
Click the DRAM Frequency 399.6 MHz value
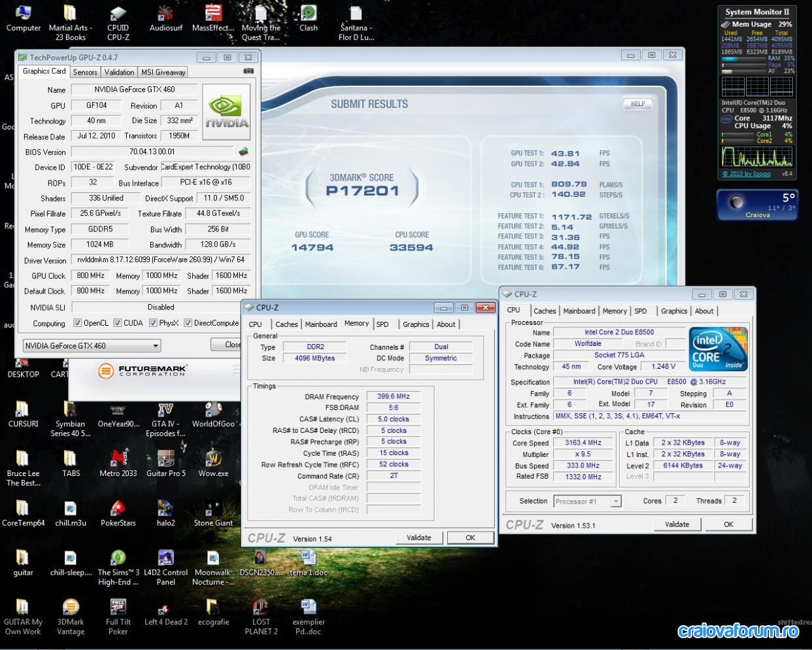click(x=394, y=396)
